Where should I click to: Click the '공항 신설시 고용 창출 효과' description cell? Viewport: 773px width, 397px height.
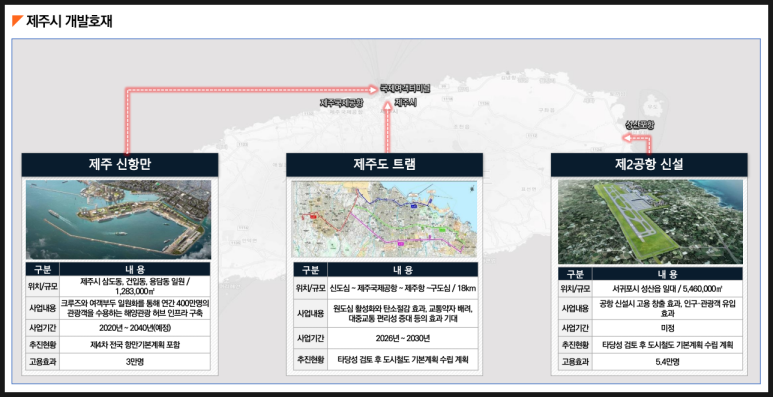point(667,309)
